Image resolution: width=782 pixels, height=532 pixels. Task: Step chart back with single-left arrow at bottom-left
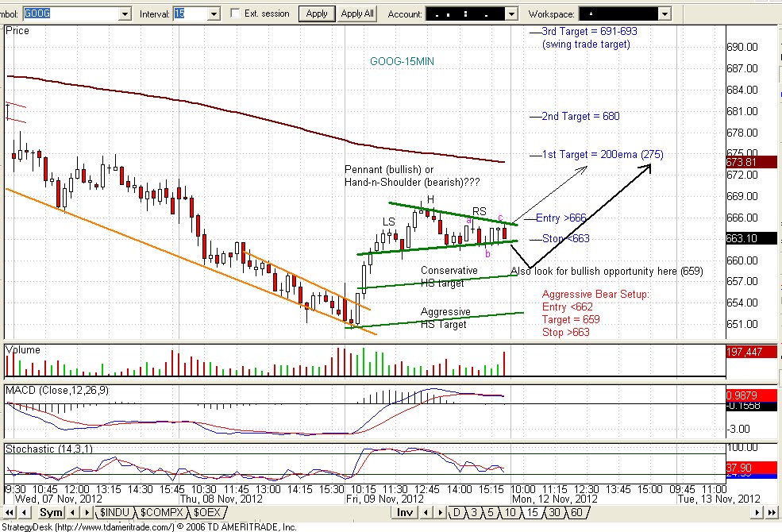tap(24, 513)
